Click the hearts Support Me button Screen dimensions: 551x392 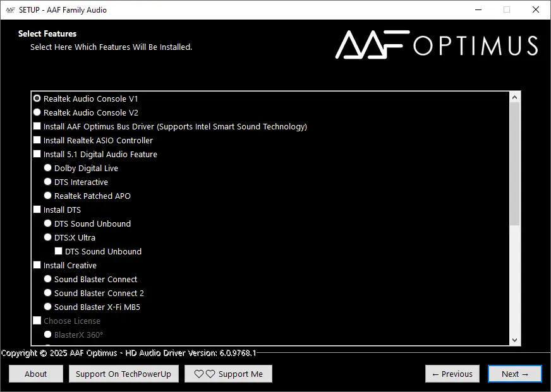pyautogui.click(x=228, y=374)
